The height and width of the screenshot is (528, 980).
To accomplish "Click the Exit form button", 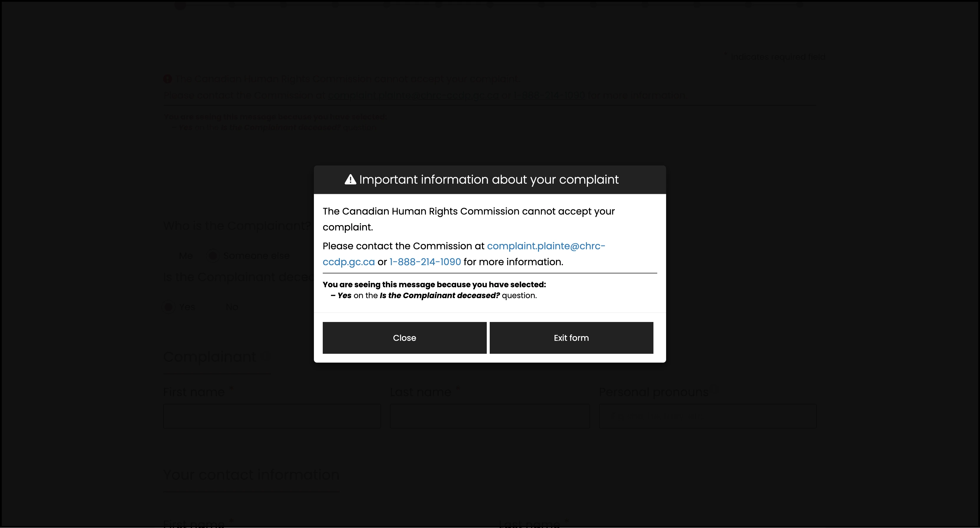I will coord(571,338).
